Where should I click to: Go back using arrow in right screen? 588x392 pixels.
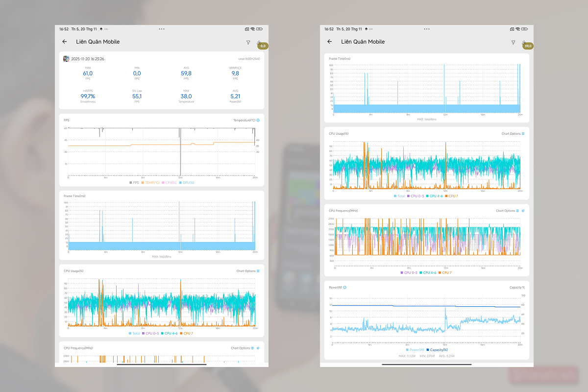pyautogui.click(x=330, y=42)
